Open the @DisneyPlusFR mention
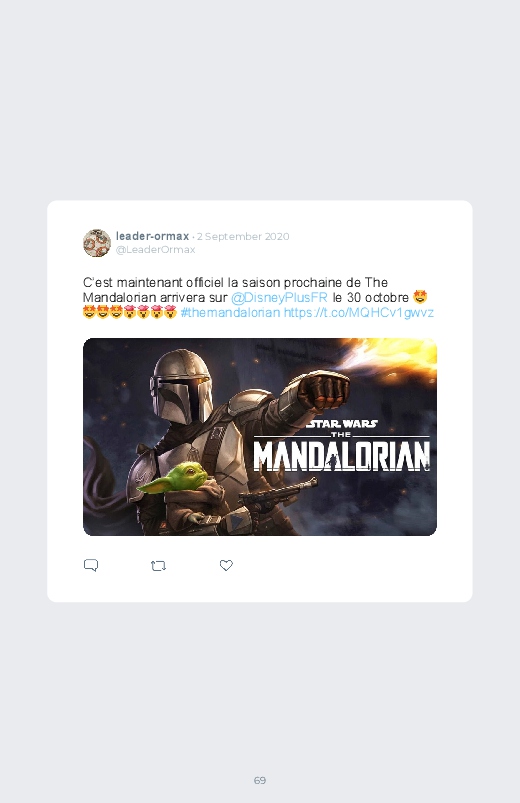 [x=279, y=298]
